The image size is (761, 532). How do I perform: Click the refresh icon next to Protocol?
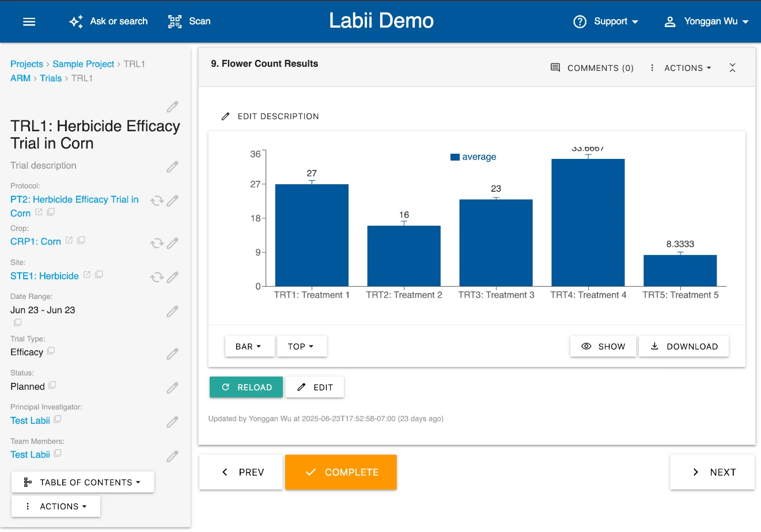click(x=156, y=201)
